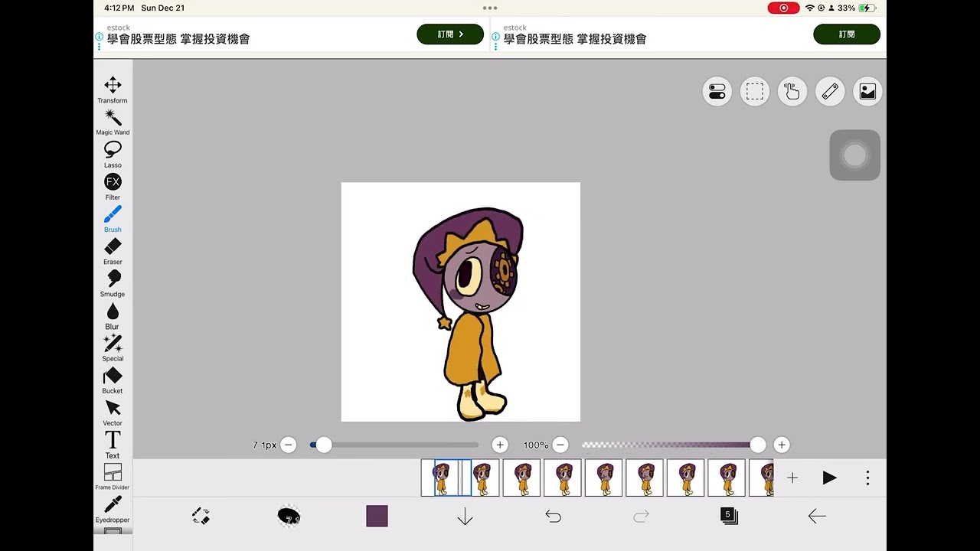
Task: Select the third frame thumbnail
Action: pos(521,478)
